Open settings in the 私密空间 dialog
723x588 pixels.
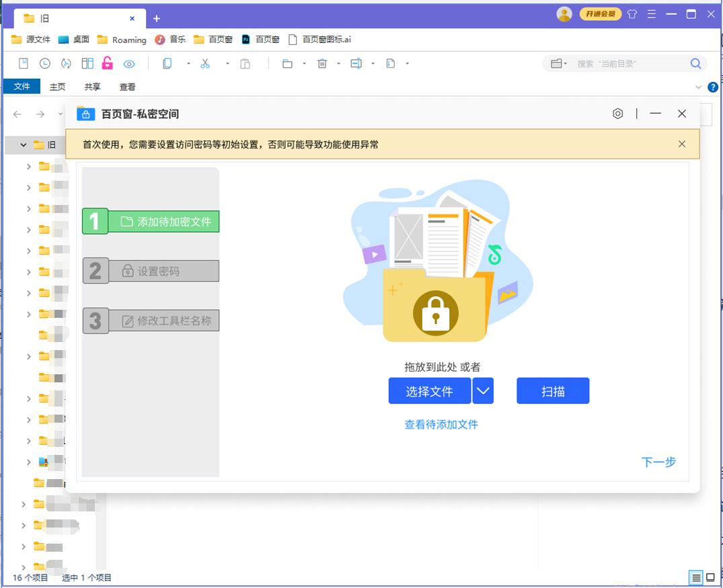[x=618, y=114]
